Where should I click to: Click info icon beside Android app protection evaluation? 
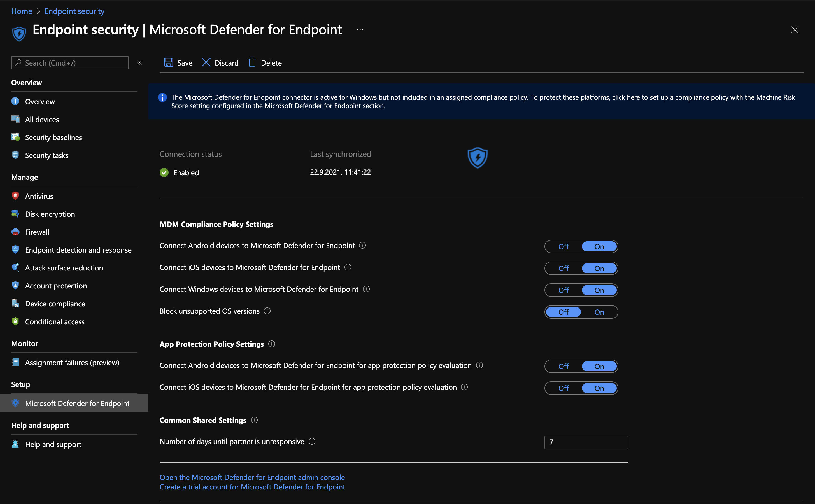click(x=479, y=365)
